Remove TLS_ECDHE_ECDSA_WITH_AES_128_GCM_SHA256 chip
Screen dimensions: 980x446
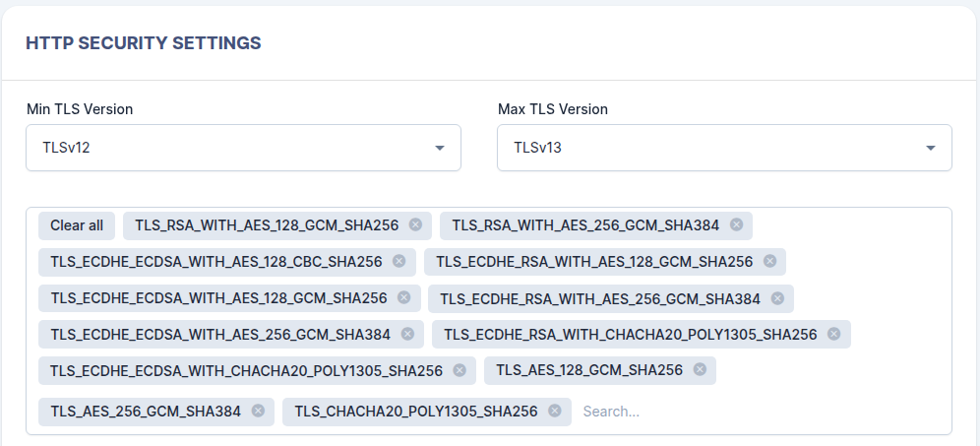pos(403,297)
